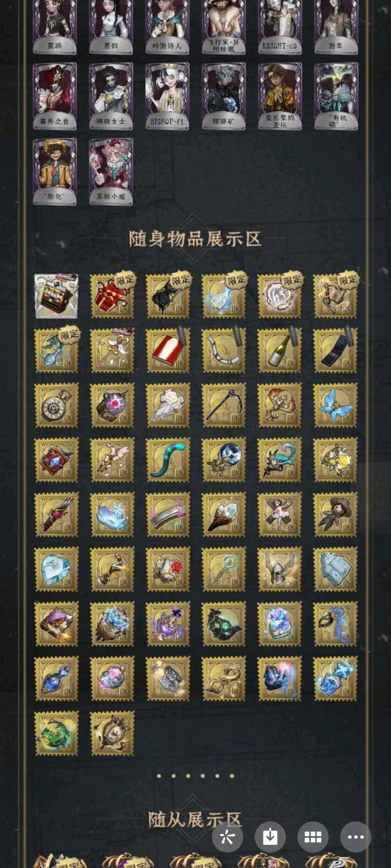The width and height of the screenshot is (391, 868).
Task: Open the 辉锑矿 costume card
Action: (x=224, y=97)
